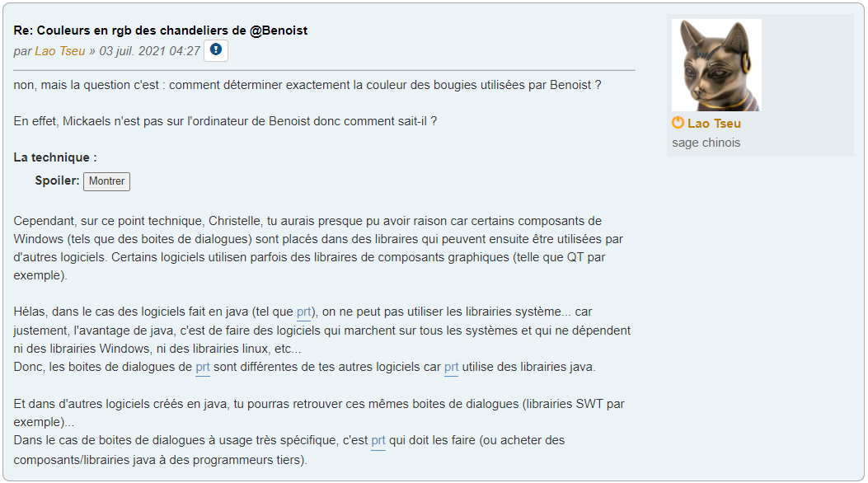Image resolution: width=868 pixels, height=483 pixels.
Task: Click the orange online status icon
Action: [678, 123]
